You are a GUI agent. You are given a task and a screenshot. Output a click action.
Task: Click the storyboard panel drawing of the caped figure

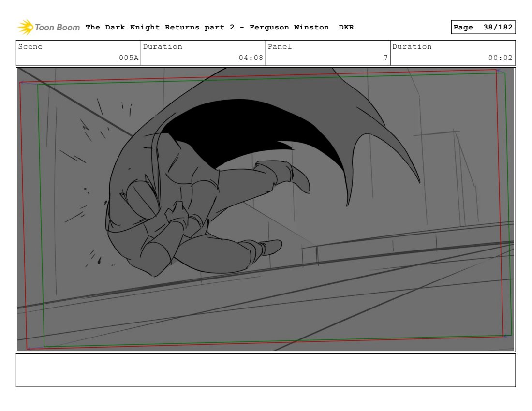coord(266,209)
